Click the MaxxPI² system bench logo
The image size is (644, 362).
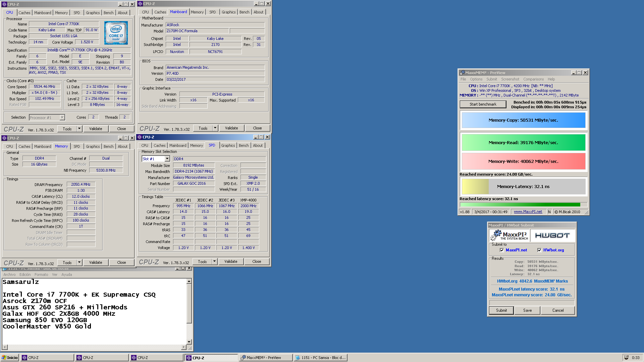(509, 235)
